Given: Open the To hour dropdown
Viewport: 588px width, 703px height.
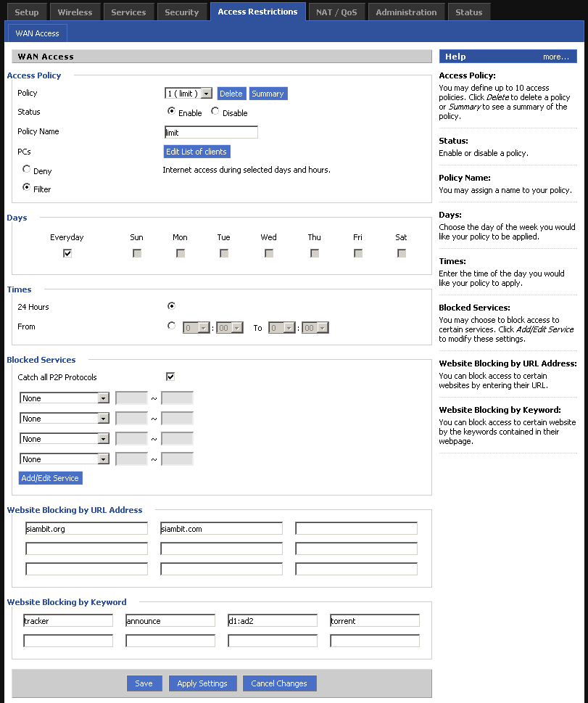Looking at the screenshot, I should (x=281, y=328).
